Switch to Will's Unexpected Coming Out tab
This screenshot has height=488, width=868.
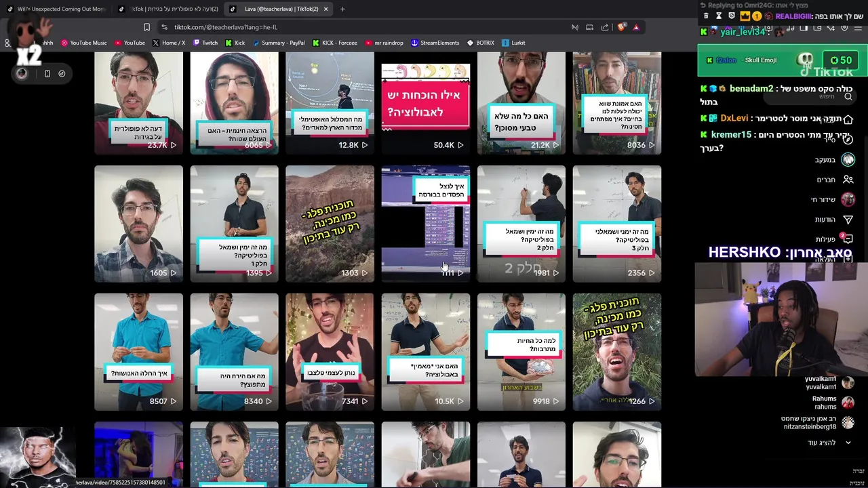[56, 9]
